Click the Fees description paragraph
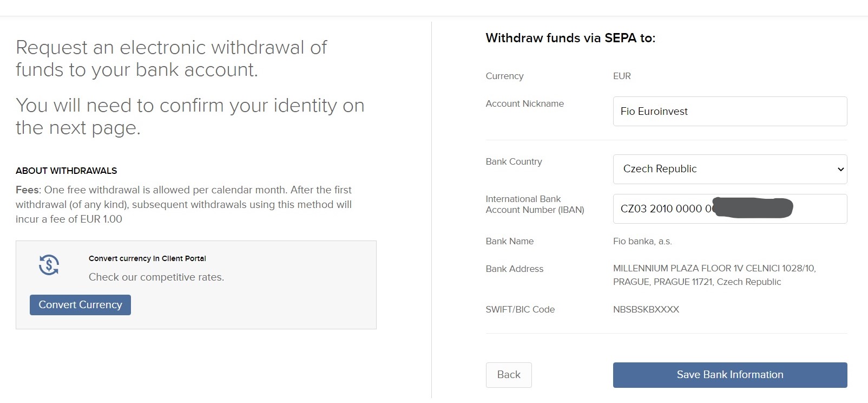The image size is (868, 403). pyautogui.click(x=183, y=205)
